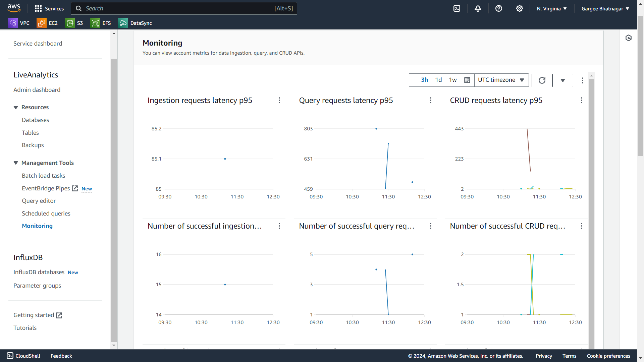644x362 pixels.
Task: Open options menu for Ingestion requests latency chart
Action: [x=279, y=100]
